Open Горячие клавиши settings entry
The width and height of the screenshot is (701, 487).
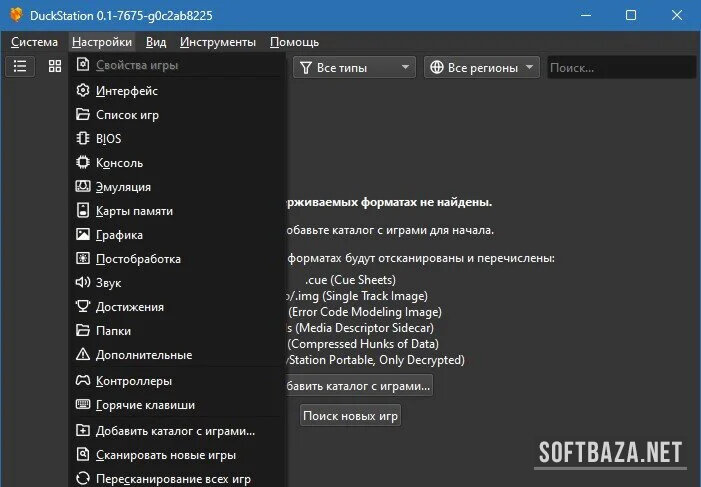click(x=177, y=405)
